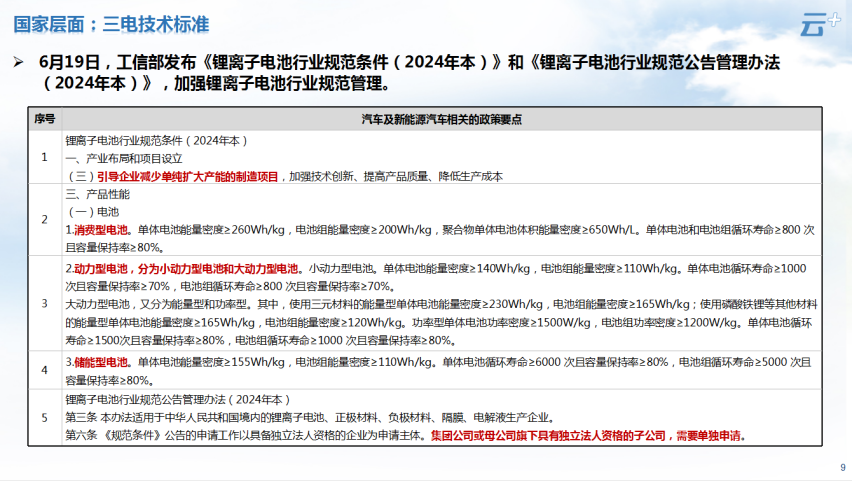The width and height of the screenshot is (852, 481).
Task: Click the row number 1 cell
Action: pyautogui.click(x=45, y=158)
